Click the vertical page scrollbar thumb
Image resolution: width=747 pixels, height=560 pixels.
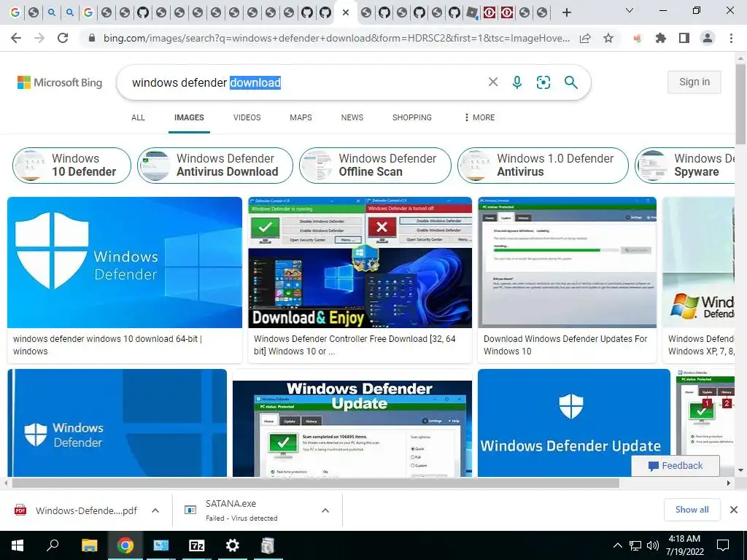coord(740,105)
